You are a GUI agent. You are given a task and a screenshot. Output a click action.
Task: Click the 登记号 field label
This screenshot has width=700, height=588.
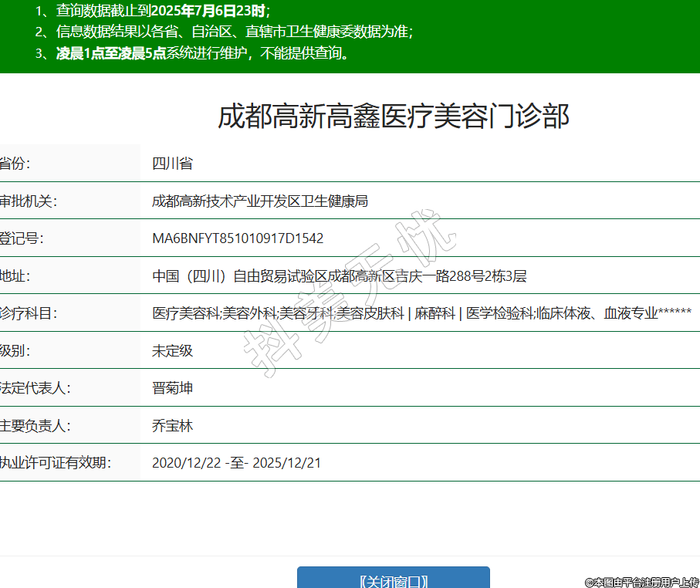[x=22, y=238]
